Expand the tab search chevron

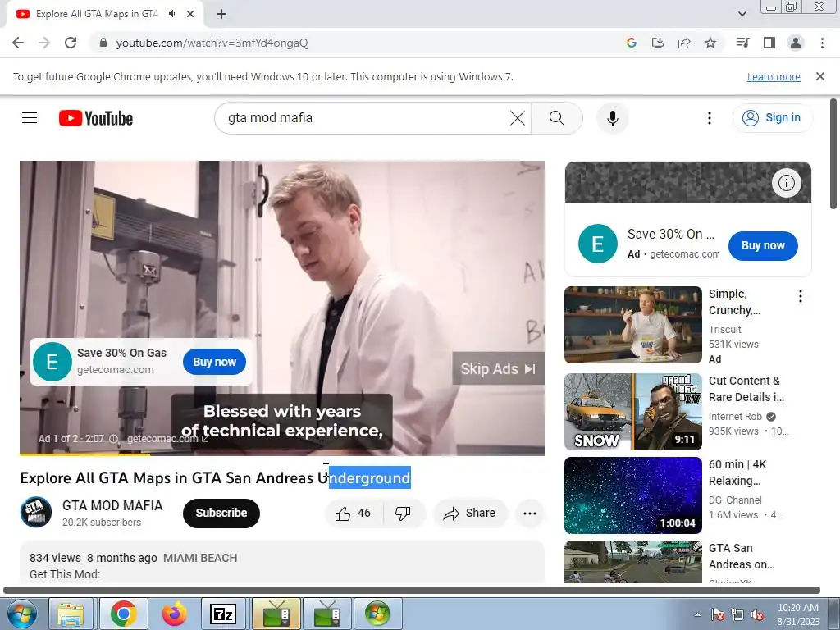click(x=742, y=14)
